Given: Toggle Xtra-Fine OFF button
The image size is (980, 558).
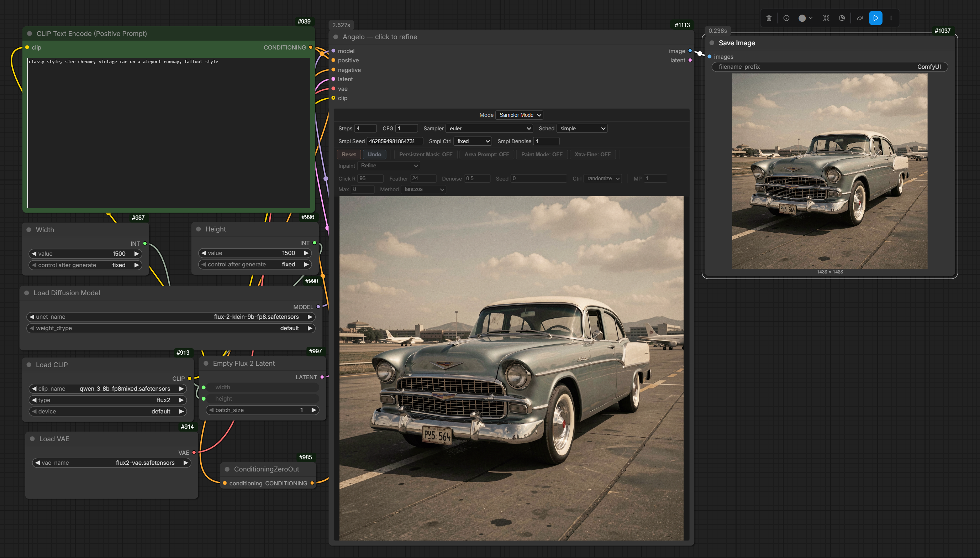Looking at the screenshot, I should [592, 155].
